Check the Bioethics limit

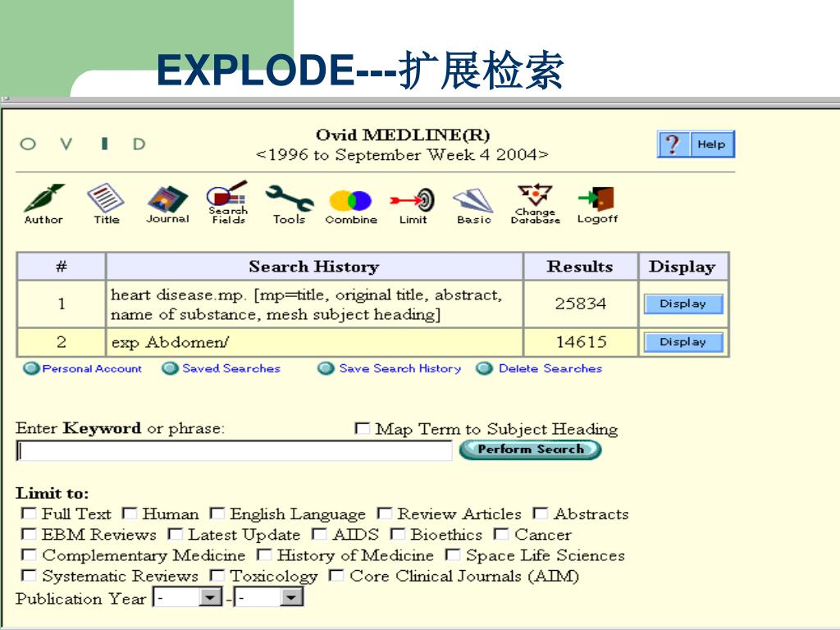coord(398,534)
